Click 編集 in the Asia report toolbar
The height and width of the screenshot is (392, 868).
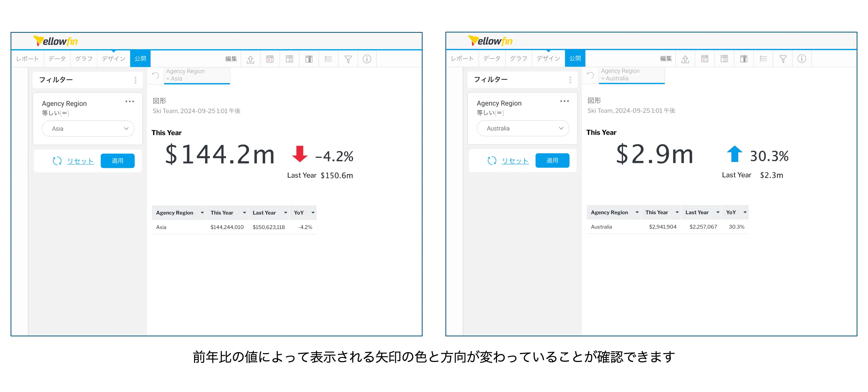pyautogui.click(x=231, y=59)
